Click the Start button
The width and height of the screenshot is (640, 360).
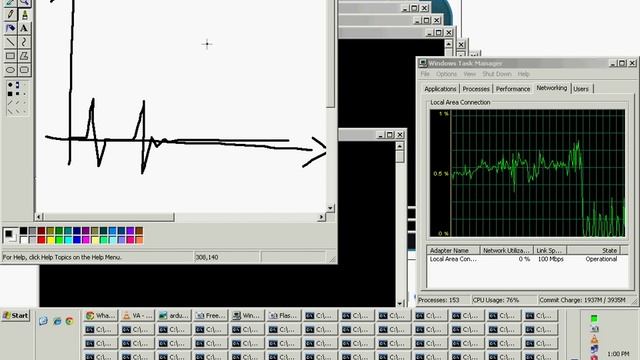pyautogui.click(x=16, y=316)
